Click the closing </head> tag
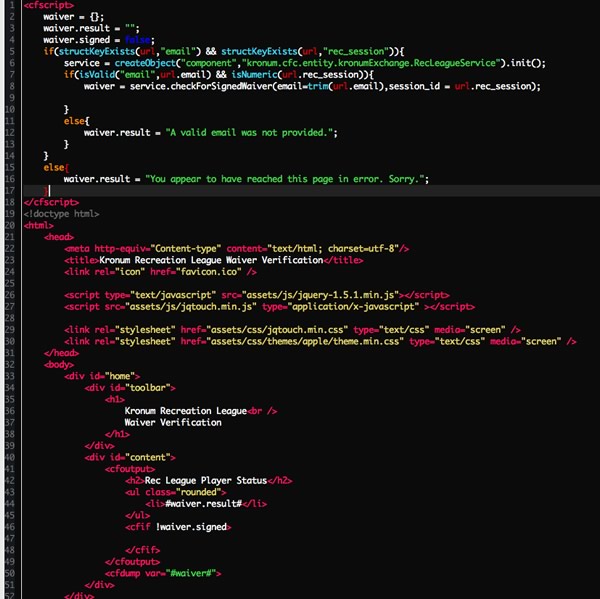600x599 pixels. click(61, 353)
